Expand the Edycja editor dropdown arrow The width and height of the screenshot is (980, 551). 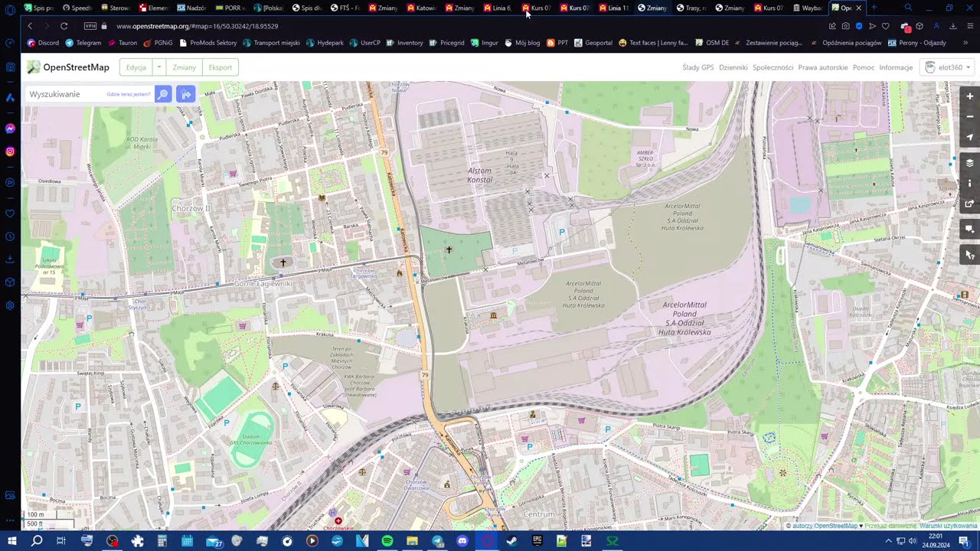pos(158,67)
